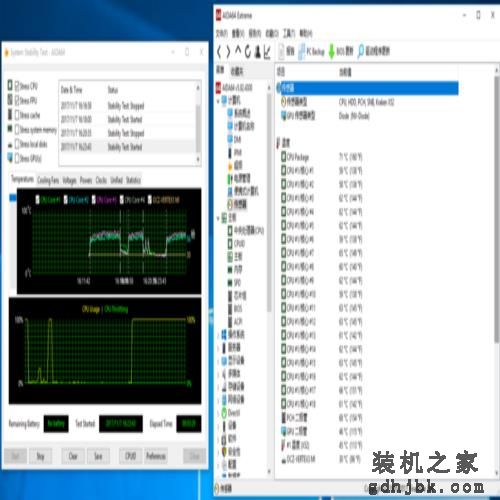Switch to the Statistics tab
The height and width of the screenshot is (500, 500).
point(133,180)
